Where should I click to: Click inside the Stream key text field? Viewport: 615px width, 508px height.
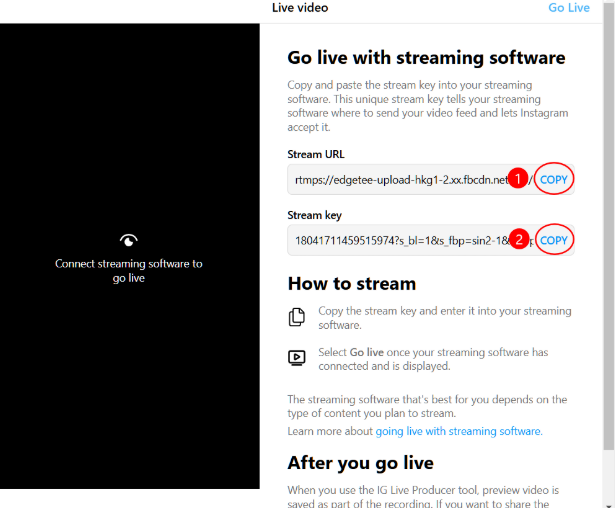(400, 241)
